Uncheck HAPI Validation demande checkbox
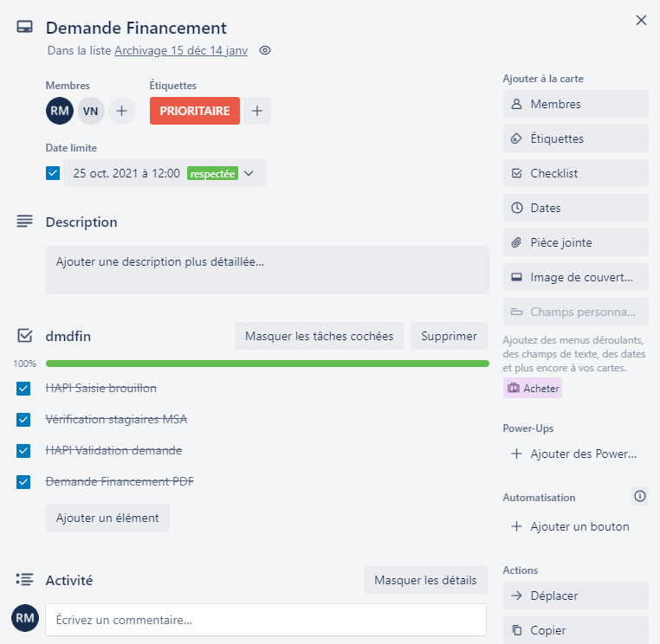The width and height of the screenshot is (660, 644). click(23, 450)
